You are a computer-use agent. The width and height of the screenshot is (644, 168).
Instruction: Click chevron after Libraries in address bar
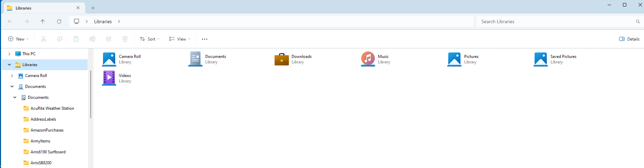pos(119,21)
